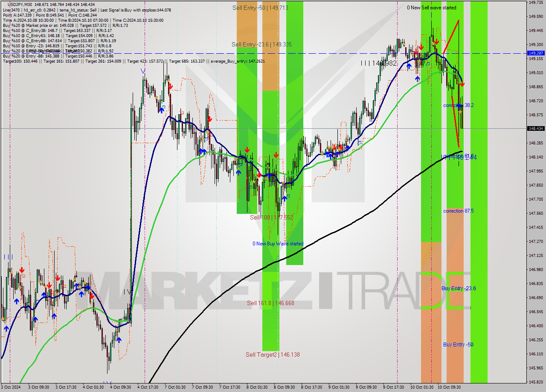Select the 'Sell 161.8 | 146.668' label
This screenshot has height=392, width=546.
pos(270,303)
